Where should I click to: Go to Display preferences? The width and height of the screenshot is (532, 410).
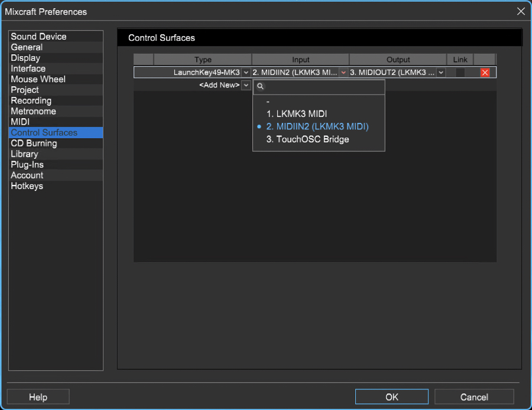[x=56, y=58]
